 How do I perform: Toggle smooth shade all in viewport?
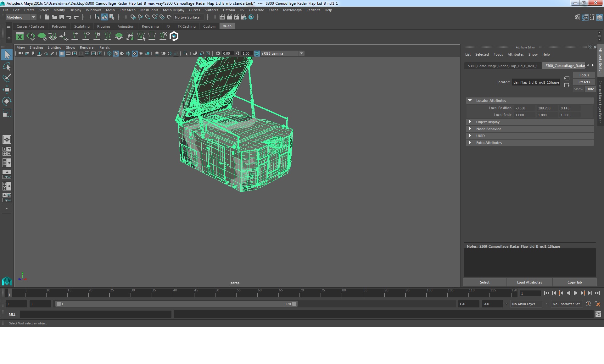coord(116,53)
